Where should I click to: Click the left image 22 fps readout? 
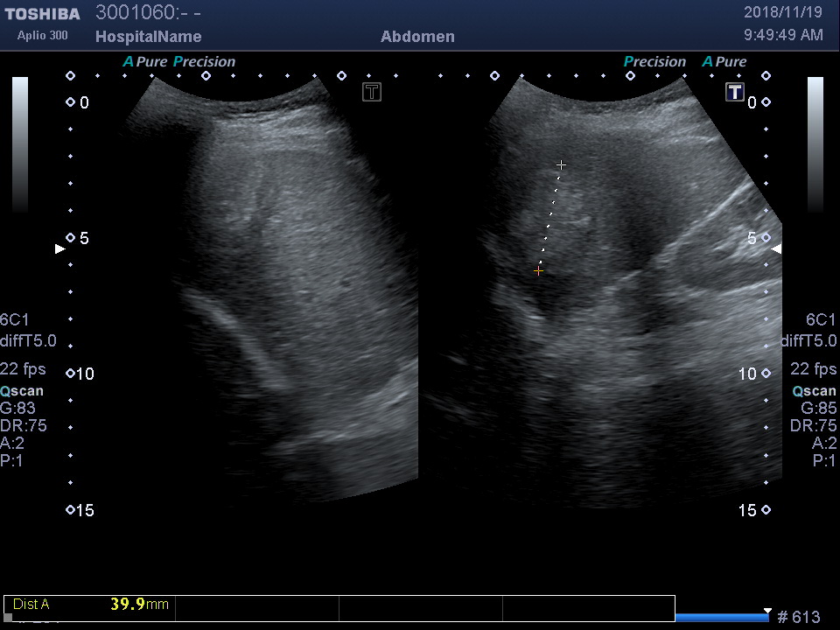(x=23, y=369)
